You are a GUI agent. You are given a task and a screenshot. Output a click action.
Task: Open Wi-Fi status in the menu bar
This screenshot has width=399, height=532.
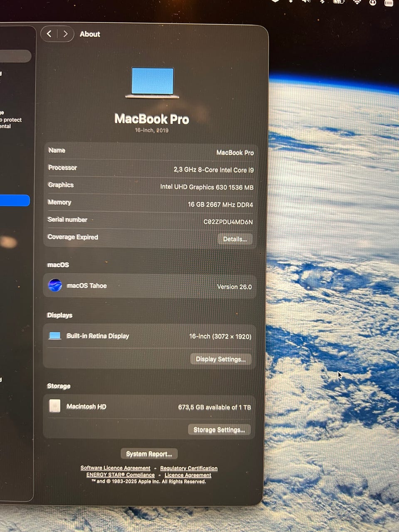357,2
